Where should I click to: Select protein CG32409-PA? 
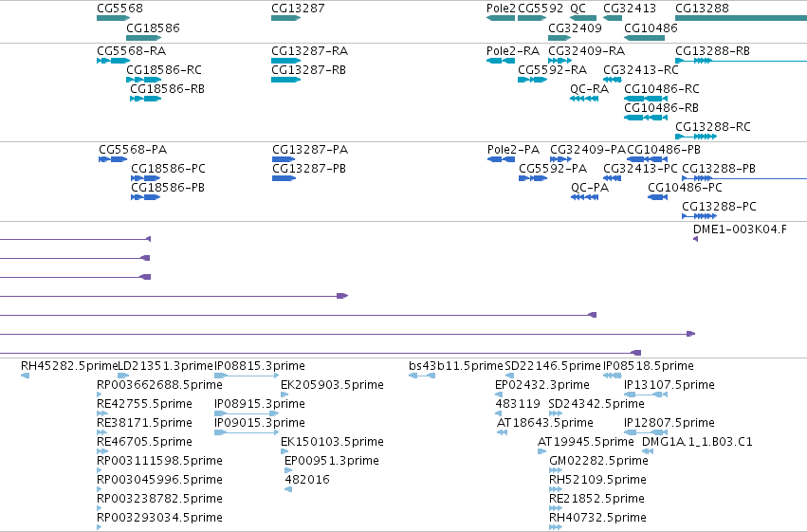coord(588,150)
